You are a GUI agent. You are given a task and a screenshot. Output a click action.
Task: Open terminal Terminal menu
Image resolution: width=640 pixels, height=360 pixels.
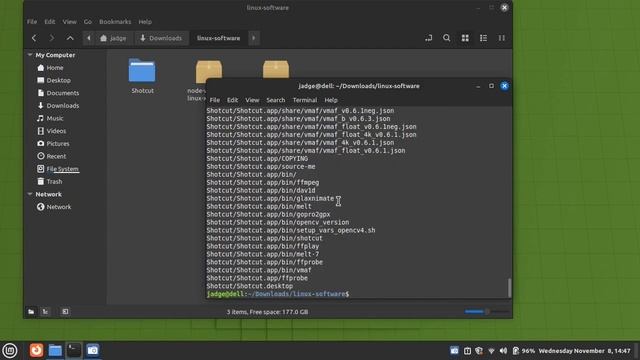(x=304, y=100)
